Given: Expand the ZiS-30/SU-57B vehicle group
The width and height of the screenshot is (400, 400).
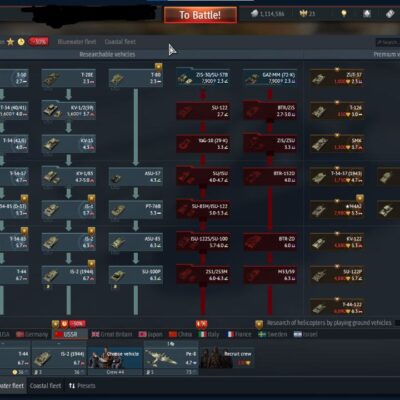Looking at the screenshot, I should pyautogui.click(x=203, y=78).
